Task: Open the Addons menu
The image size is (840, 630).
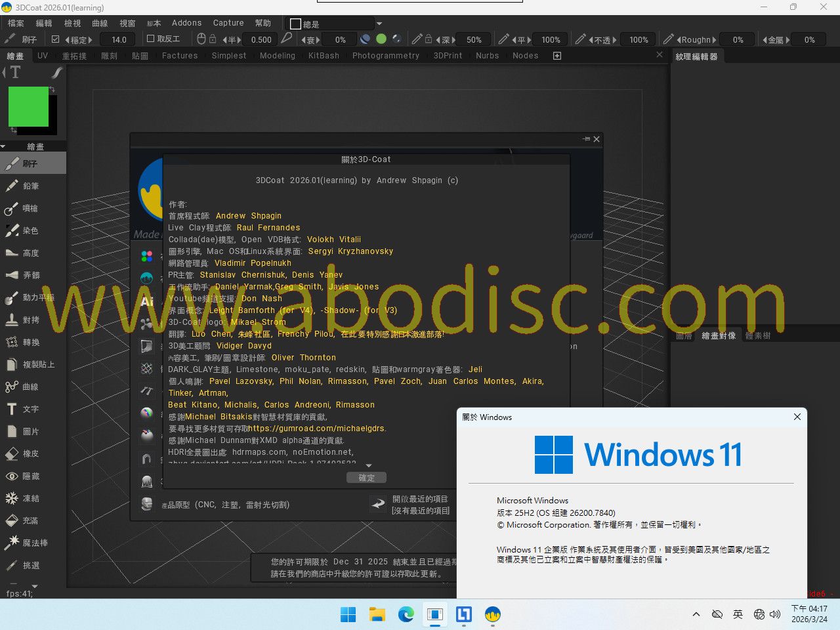Action: [x=186, y=23]
